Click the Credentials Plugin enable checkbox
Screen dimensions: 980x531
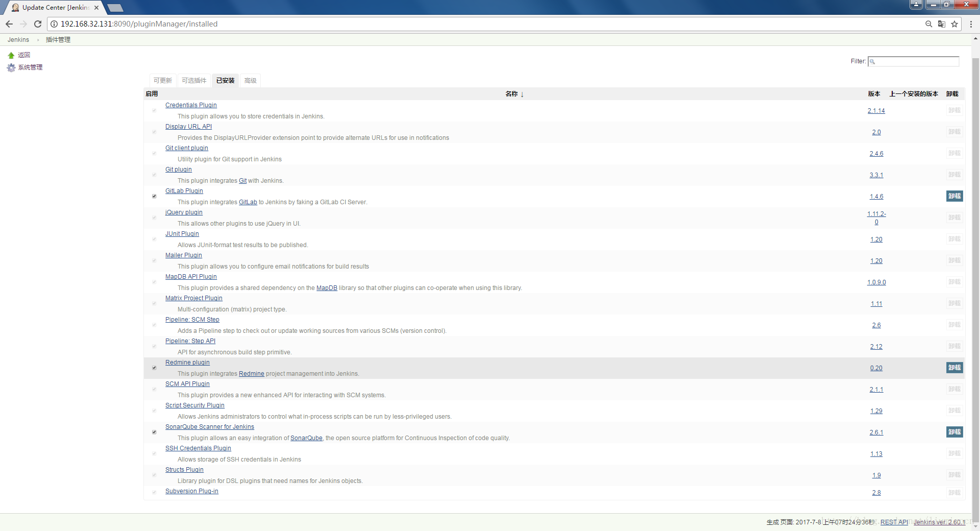click(x=154, y=110)
